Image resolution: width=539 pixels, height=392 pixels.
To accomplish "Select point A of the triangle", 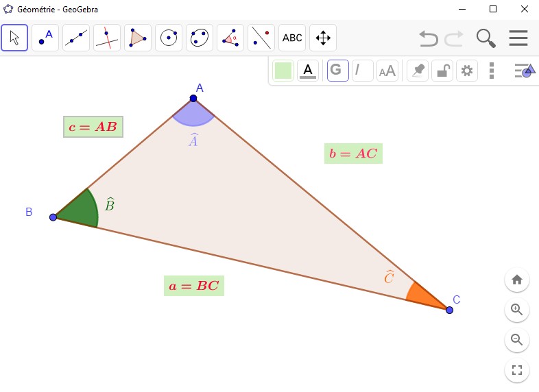I will coord(193,99).
